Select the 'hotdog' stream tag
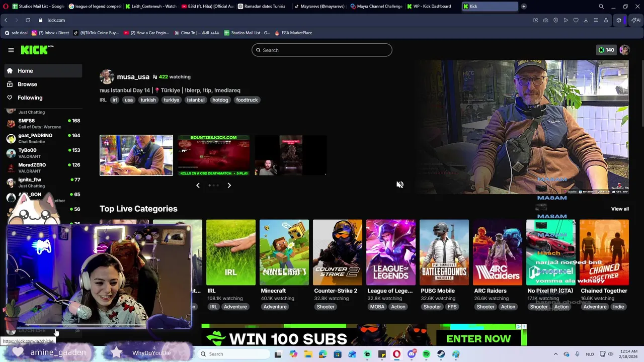644x362 pixels. point(220,100)
